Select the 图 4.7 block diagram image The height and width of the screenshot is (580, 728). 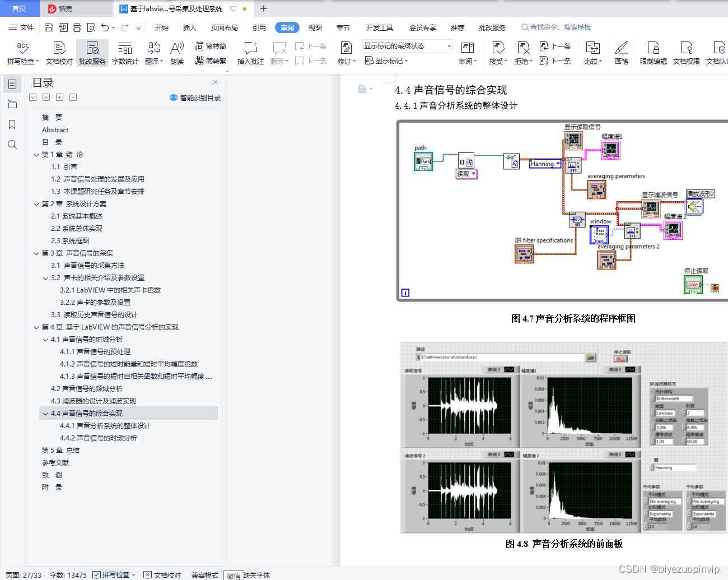tap(562, 211)
